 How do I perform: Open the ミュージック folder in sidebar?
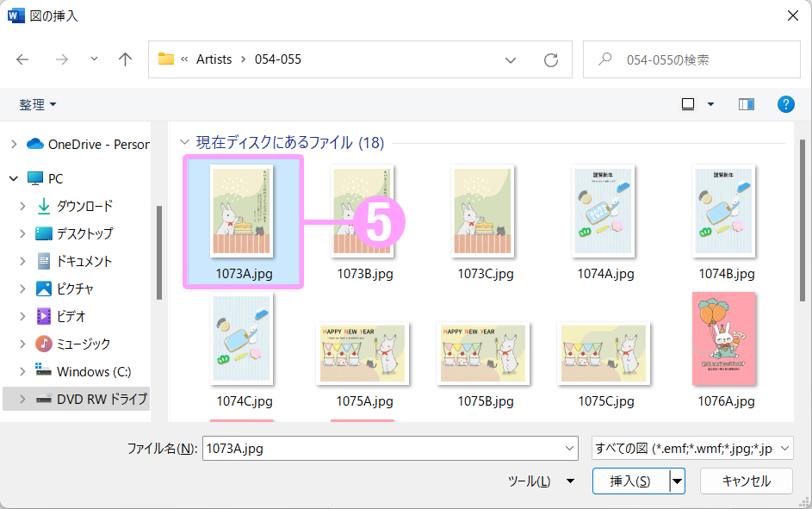(x=83, y=344)
